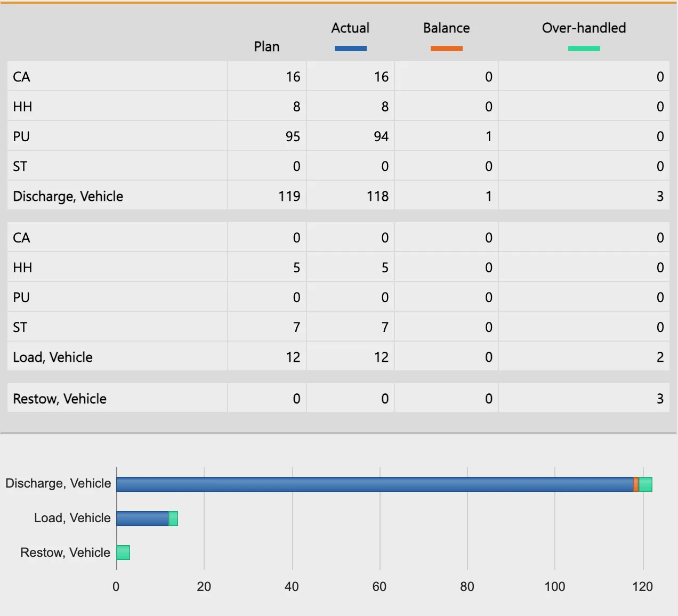Viewport: 678px width, 616px height.
Task: Click Over-handled value 3 in the Discharge, Vehicle row
Action: click(x=660, y=196)
